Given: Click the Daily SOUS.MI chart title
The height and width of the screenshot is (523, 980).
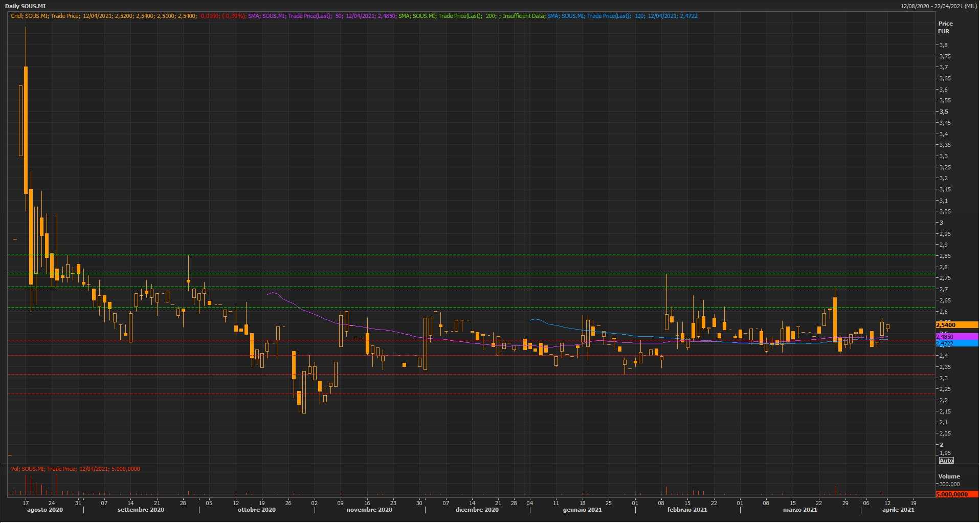Looking at the screenshot, I should pyautogui.click(x=25, y=6).
